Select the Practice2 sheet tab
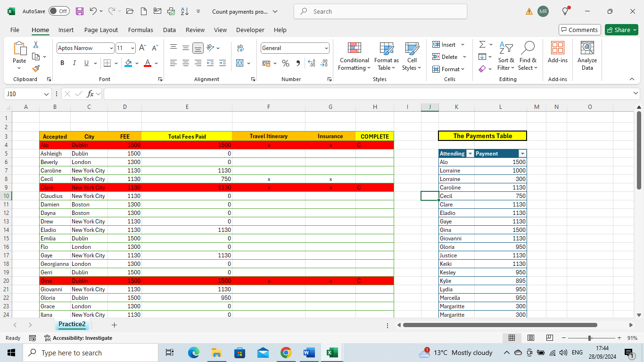Screen dimensions: 644x362 tap(72, 324)
